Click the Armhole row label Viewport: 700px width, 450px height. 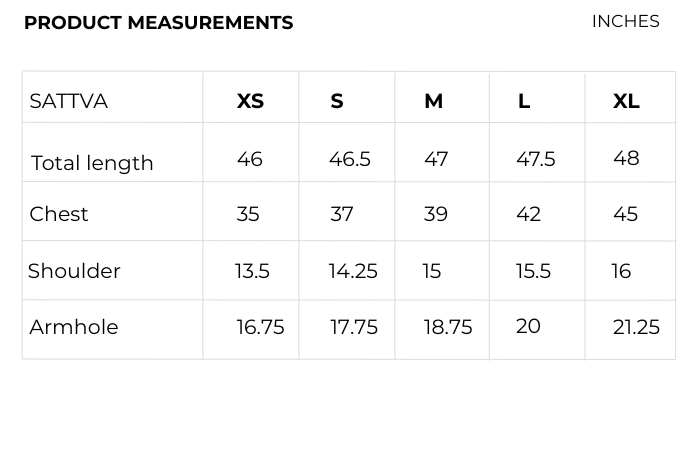tap(74, 327)
